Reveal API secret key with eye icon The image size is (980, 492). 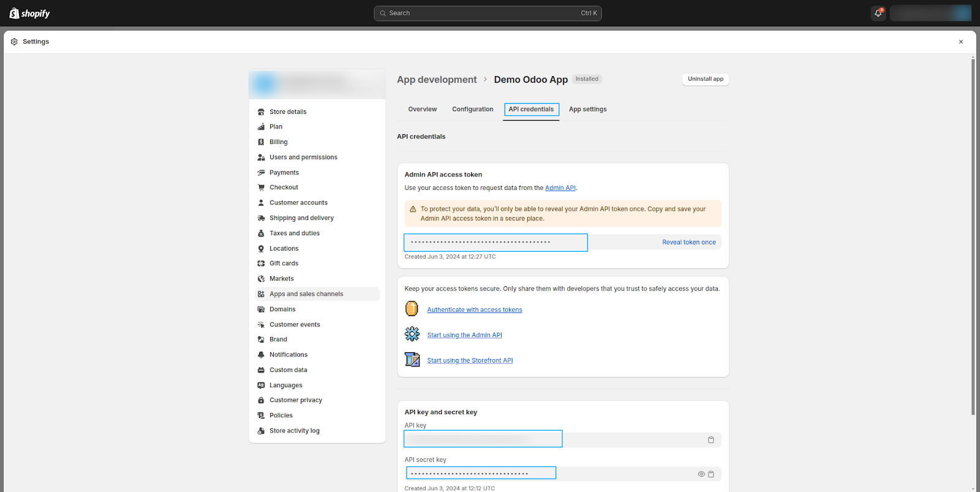(x=701, y=474)
